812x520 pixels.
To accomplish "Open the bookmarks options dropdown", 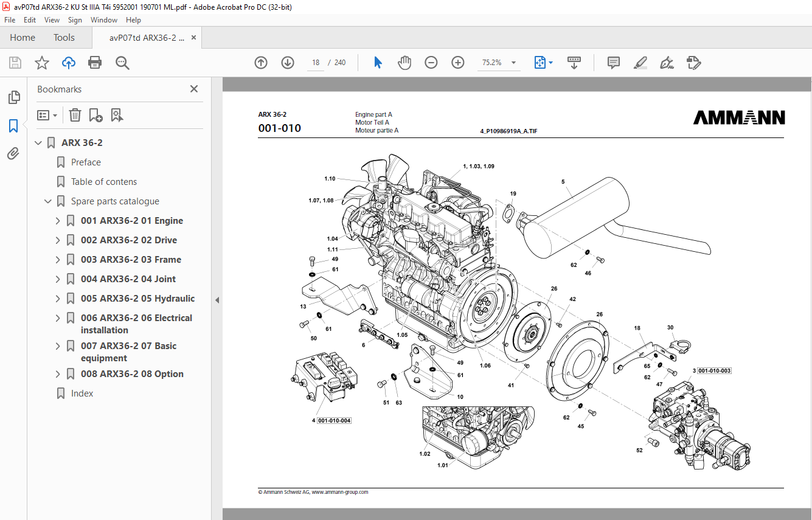I will (47, 115).
